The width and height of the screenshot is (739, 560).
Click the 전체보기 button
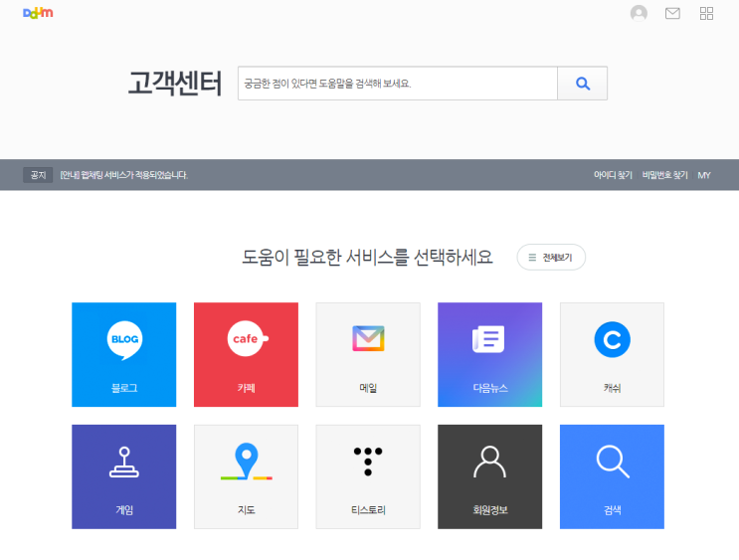click(551, 258)
